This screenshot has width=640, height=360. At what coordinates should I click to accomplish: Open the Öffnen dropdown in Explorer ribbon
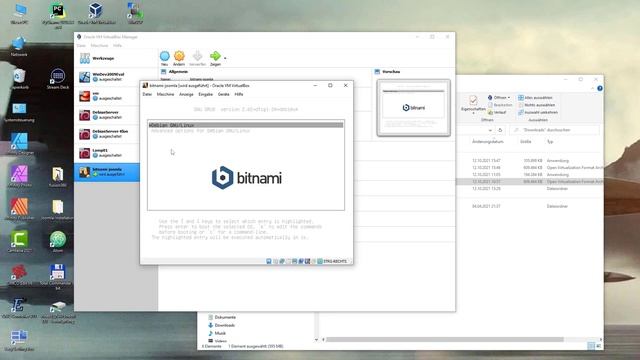click(x=499, y=98)
